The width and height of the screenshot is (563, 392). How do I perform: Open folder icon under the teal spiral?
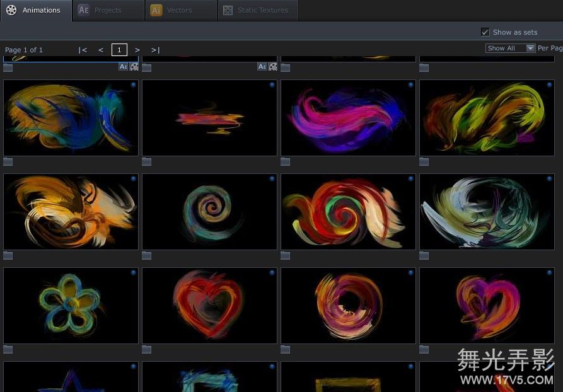[x=146, y=256]
